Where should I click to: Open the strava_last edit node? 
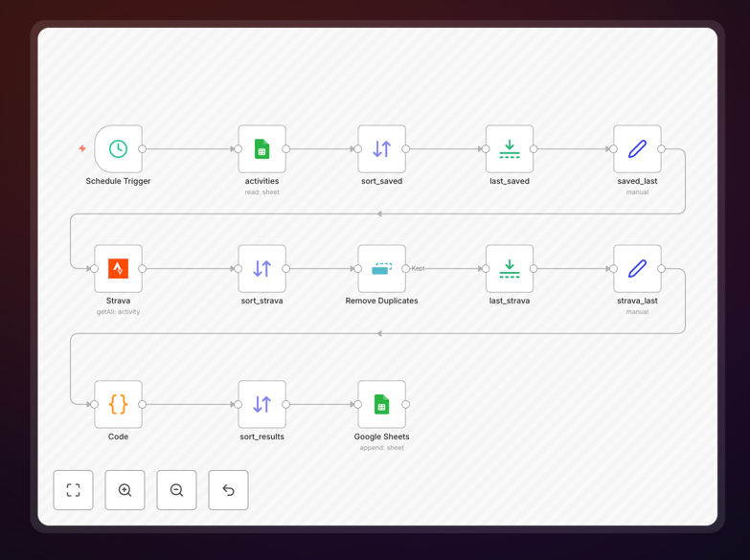click(x=637, y=269)
